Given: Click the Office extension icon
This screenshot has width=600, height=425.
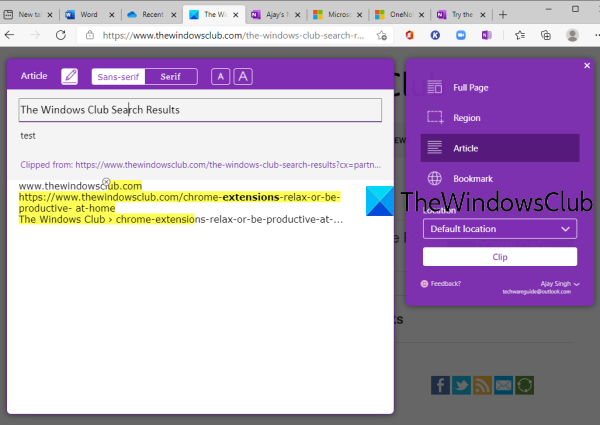Looking at the screenshot, I should pyautogui.click(x=409, y=35).
